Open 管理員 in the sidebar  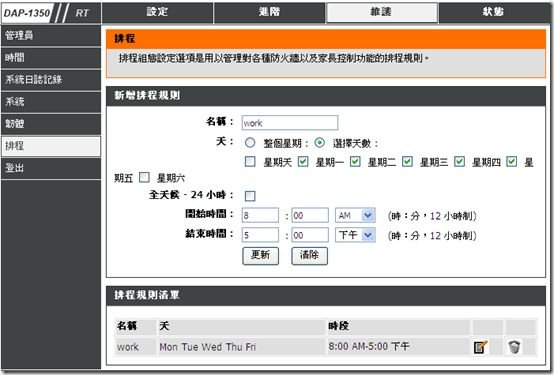[51, 35]
